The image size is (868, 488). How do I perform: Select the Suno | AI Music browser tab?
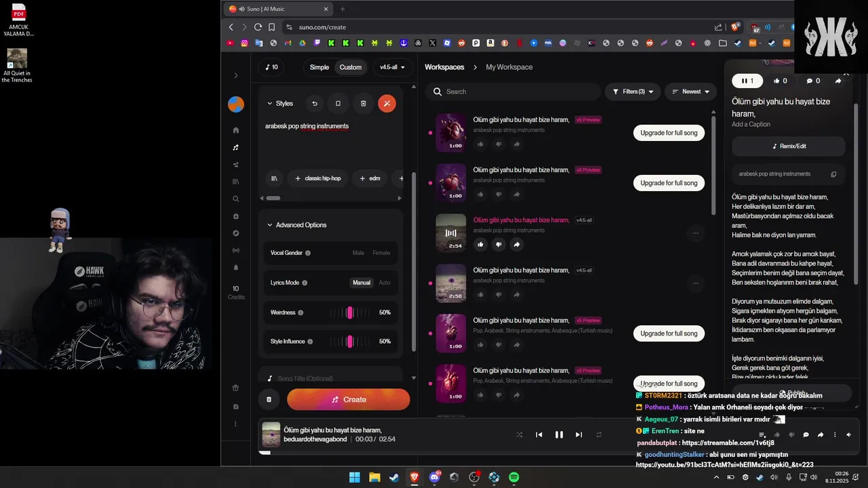pos(279,9)
